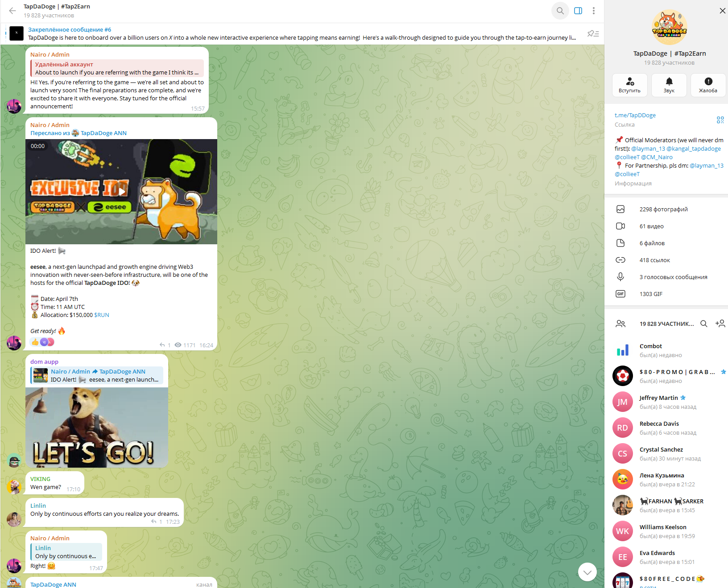Screen dimensions: 728x588
Task: Open 3 голосовых сообщения list
Action: tap(666, 277)
